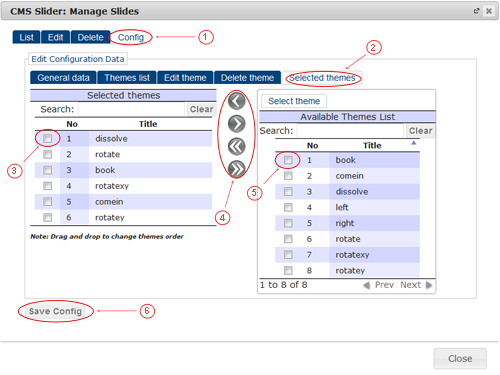500x375 pixels.
Task: Check the rotatey row in Selected themes
Action: 48,217
